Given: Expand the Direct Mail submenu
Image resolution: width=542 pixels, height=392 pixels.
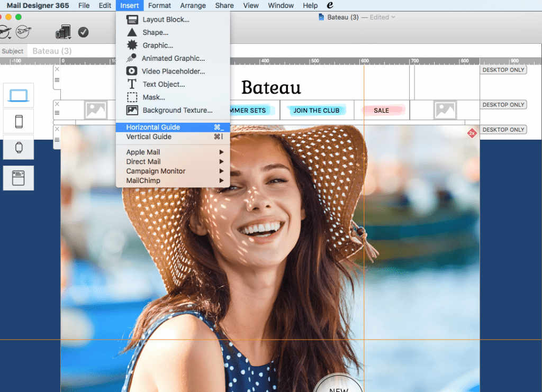Looking at the screenshot, I should pyautogui.click(x=173, y=162).
